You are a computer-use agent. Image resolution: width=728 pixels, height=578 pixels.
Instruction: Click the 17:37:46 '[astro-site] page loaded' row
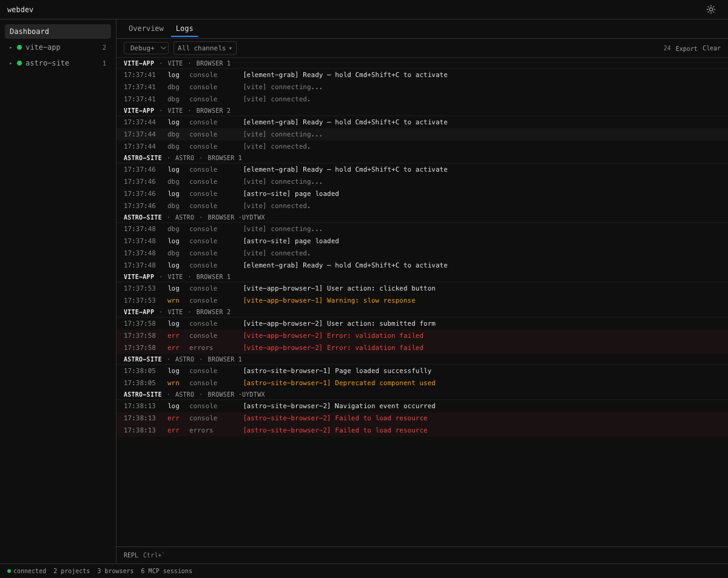tap(422, 193)
